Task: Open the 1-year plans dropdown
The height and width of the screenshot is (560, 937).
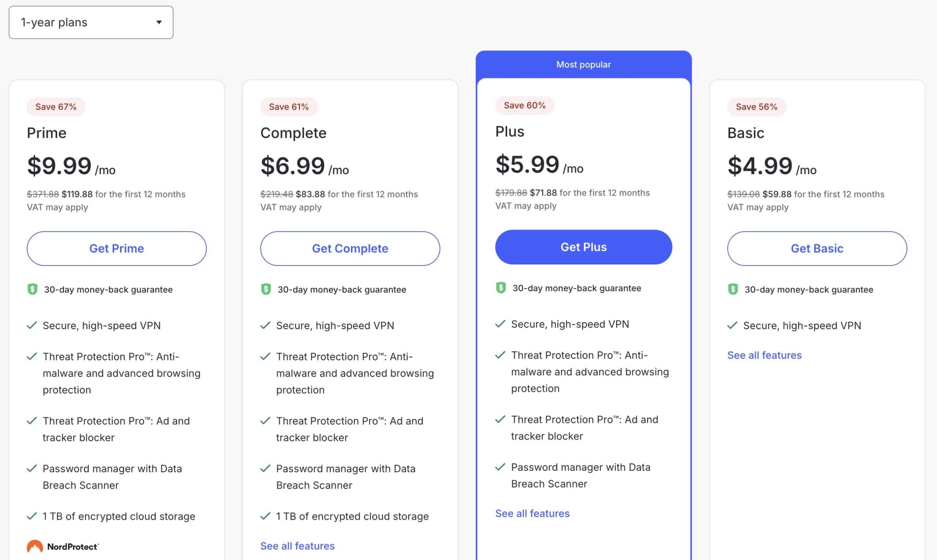Action: [x=91, y=22]
